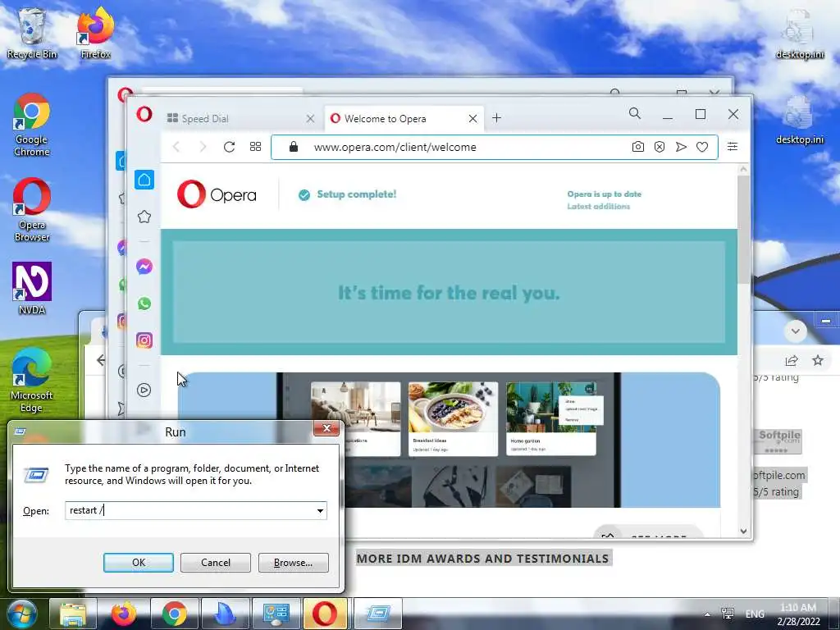Open the Windows Start button
Viewport: 840px width, 630px height.
[22, 614]
